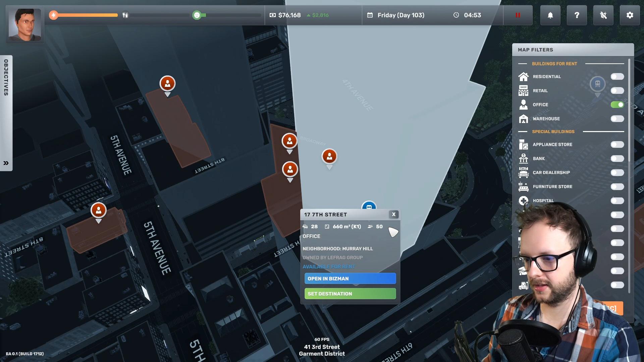This screenshot has width=644, height=362.
Task: Click Available for Rent link
Action: click(x=329, y=267)
